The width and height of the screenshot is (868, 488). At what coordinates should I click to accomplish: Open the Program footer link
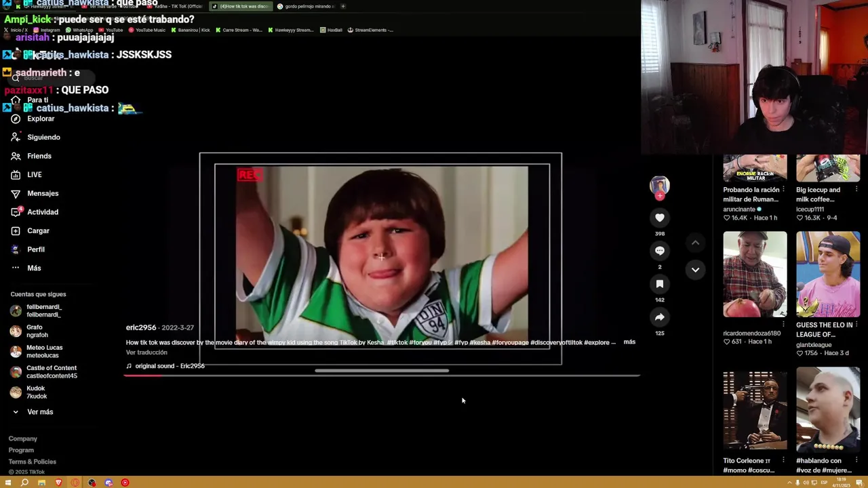(21, 450)
